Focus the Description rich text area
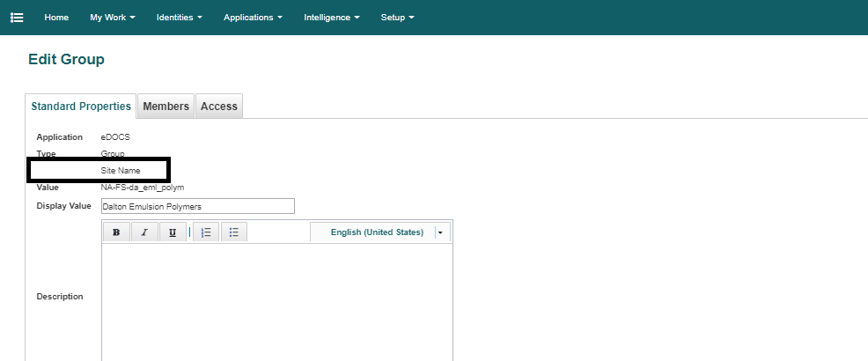 277,299
